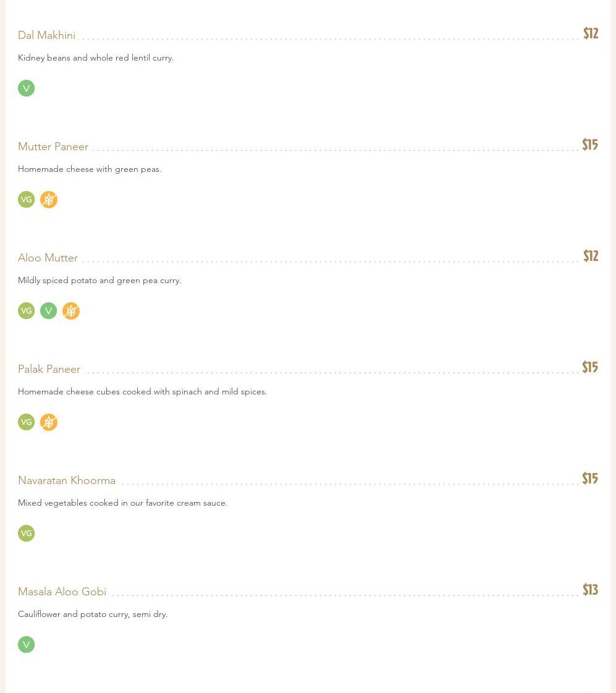Viewport: 616px width, 693px height.
Task: Click the gluten-free wheat icon under Aloo Mutter
Action: [x=71, y=311]
